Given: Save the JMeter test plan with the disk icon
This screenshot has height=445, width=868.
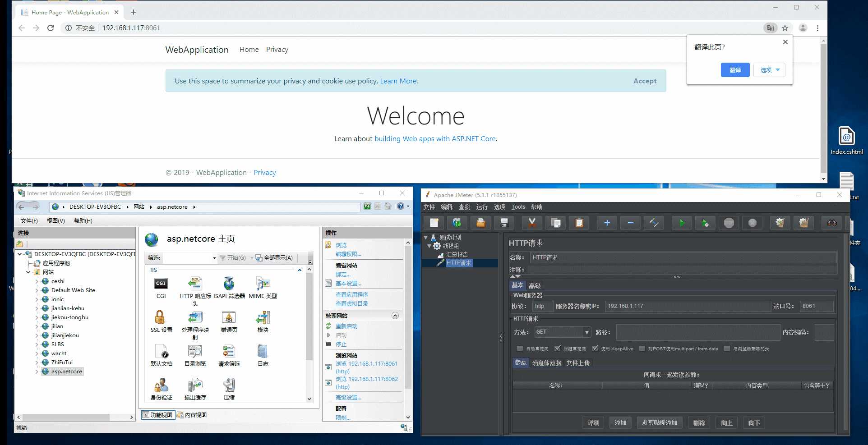Looking at the screenshot, I should click(504, 223).
